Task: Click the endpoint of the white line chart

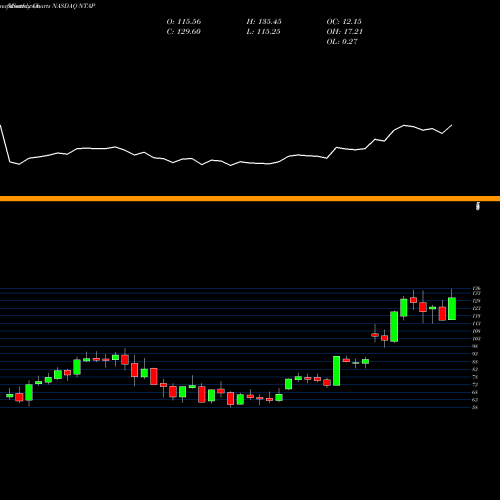Action: pyautogui.click(x=452, y=125)
